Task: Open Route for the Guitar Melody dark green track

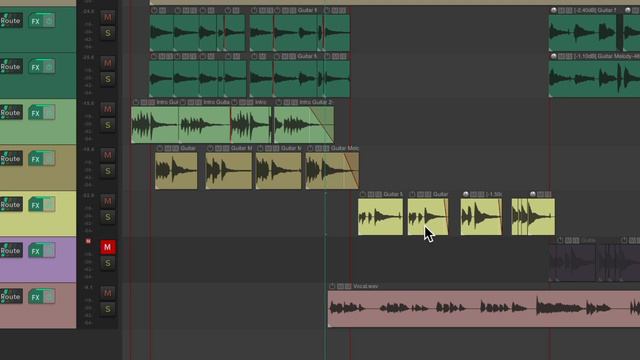Action: [x=11, y=66]
